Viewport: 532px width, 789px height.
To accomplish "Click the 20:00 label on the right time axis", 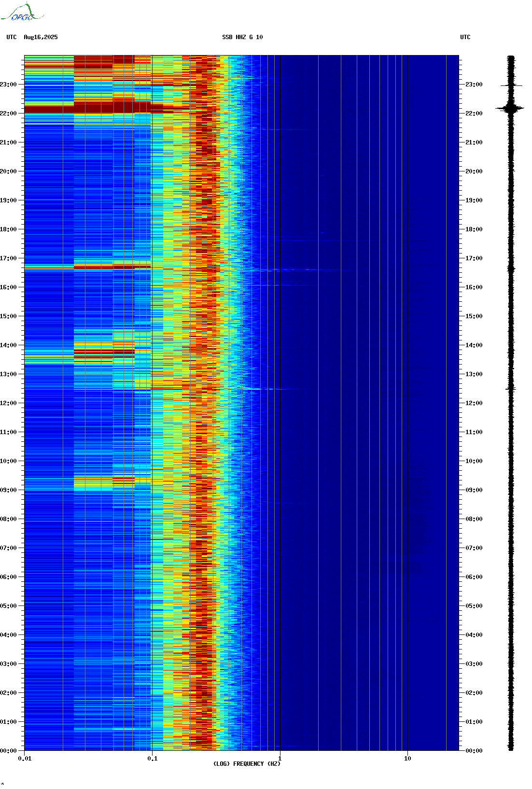I will click(474, 171).
